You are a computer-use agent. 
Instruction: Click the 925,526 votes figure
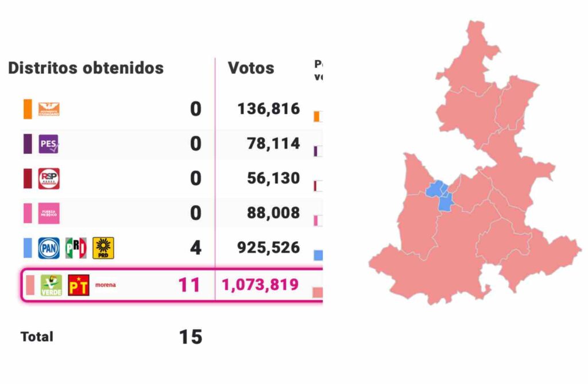[269, 247]
